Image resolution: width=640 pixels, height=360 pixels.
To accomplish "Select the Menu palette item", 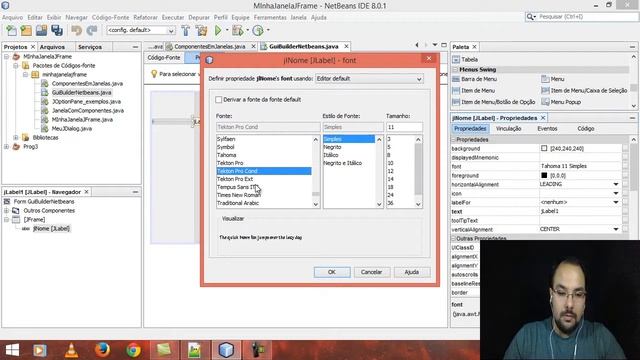I will coord(553,79).
